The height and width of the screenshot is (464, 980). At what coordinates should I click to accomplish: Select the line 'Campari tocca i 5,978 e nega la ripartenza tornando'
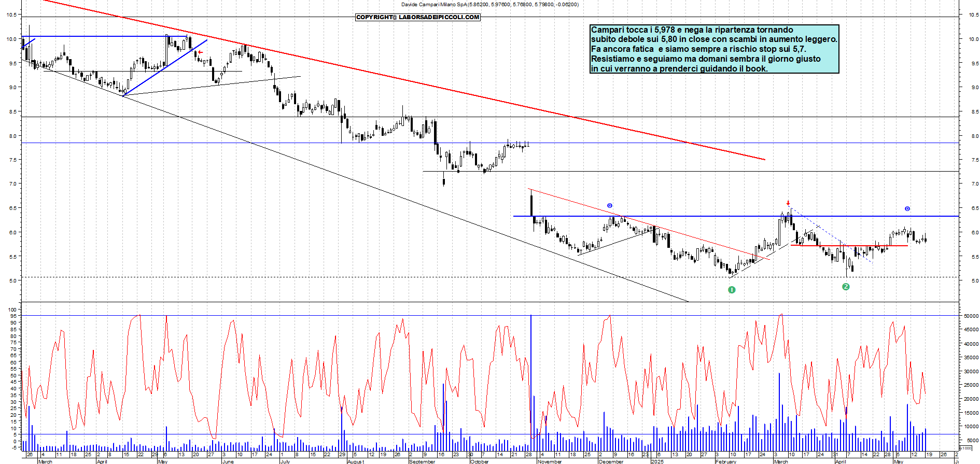pyautogui.click(x=692, y=30)
